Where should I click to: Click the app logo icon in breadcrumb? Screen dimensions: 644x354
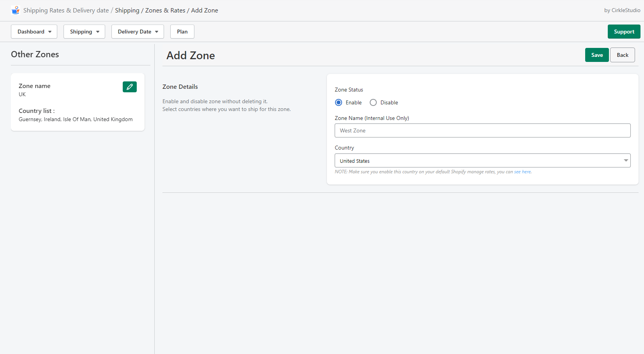click(x=16, y=11)
